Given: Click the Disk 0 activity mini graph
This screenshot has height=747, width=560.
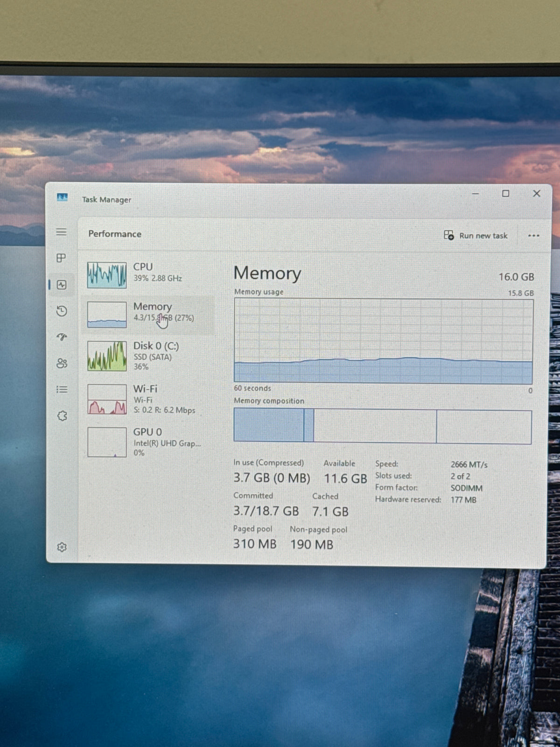Looking at the screenshot, I should point(107,356).
